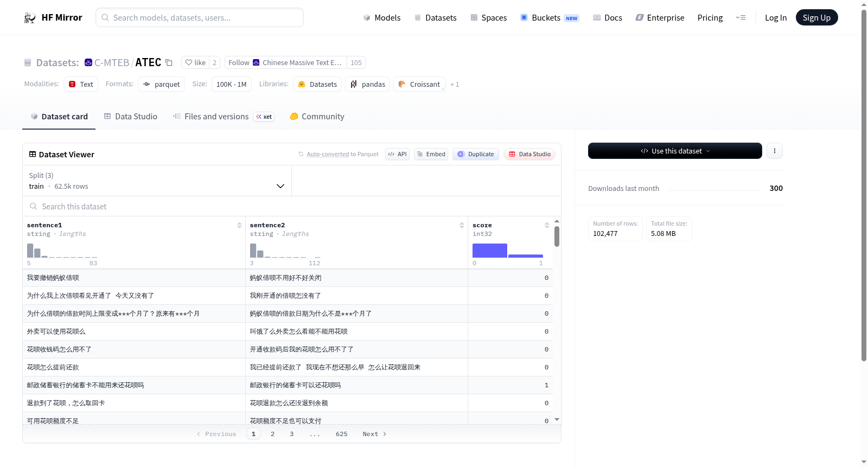Switch to the Data Studio tab
Screen dimensions: 868x467
[x=131, y=117]
